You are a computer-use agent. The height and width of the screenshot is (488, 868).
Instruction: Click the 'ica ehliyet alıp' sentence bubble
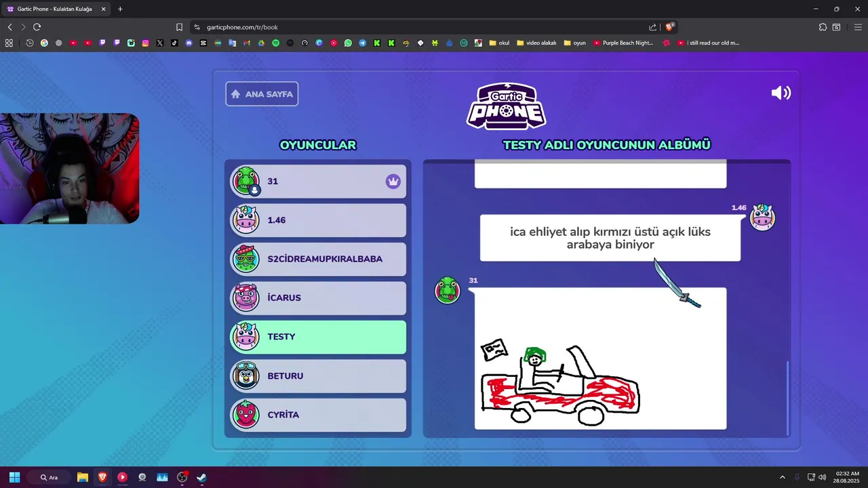(x=610, y=238)
